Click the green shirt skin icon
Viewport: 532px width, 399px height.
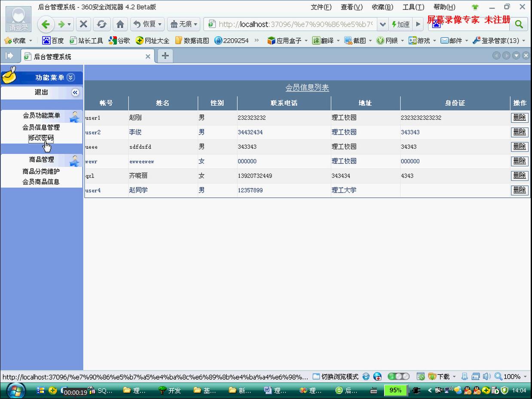click(x=475, y=7)
